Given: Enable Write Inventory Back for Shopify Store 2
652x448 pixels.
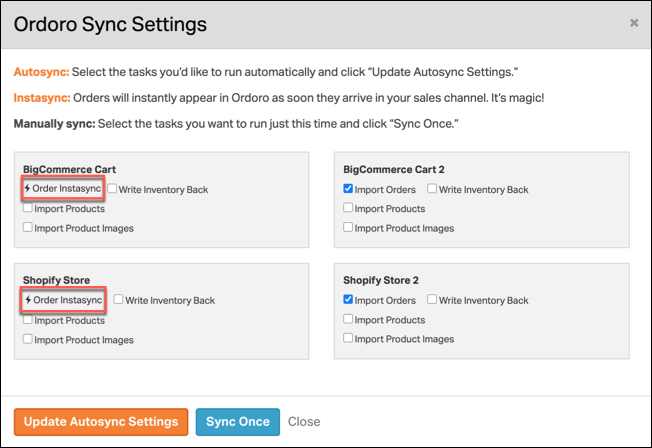Looking at the screenshot, I should (x=432, y=299).
